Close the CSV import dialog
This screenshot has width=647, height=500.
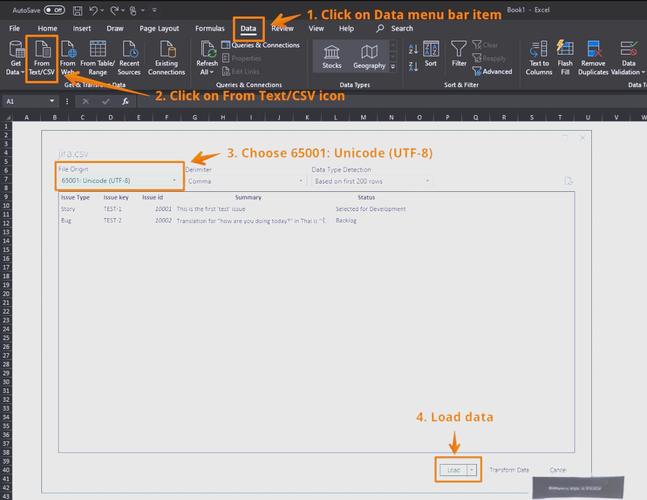click(x=582, y=138)
